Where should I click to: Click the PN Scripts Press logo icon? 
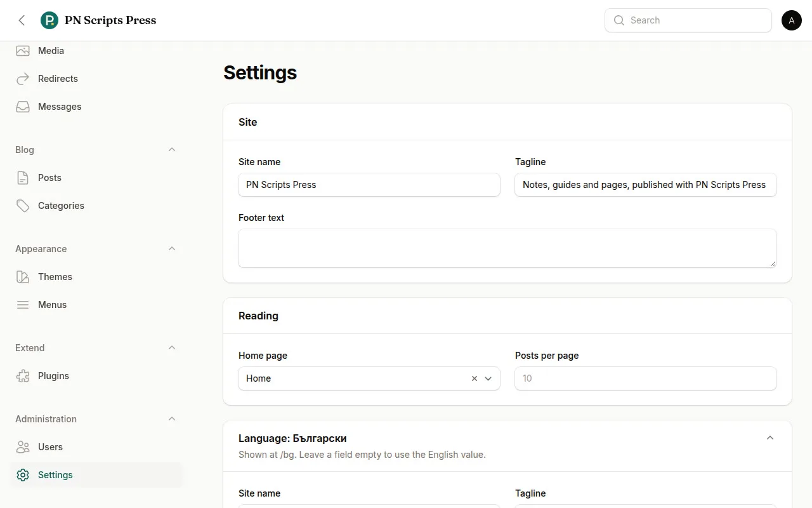pyautogui.click(x=49, y=20)
